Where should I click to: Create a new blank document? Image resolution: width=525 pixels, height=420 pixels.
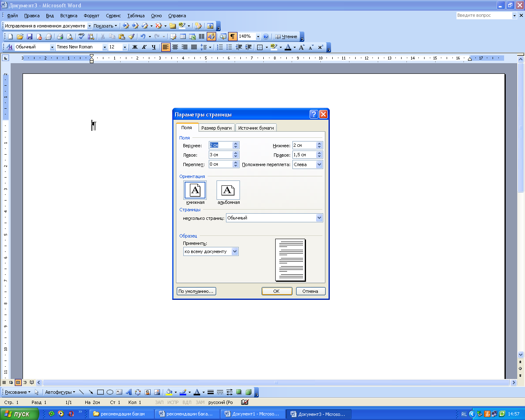coord(11,37)
